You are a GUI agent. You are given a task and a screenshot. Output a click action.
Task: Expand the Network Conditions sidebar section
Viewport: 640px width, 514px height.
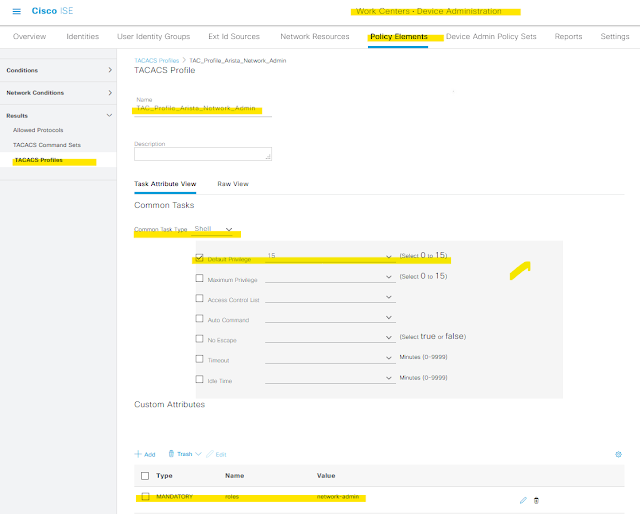tap(58, 93)
